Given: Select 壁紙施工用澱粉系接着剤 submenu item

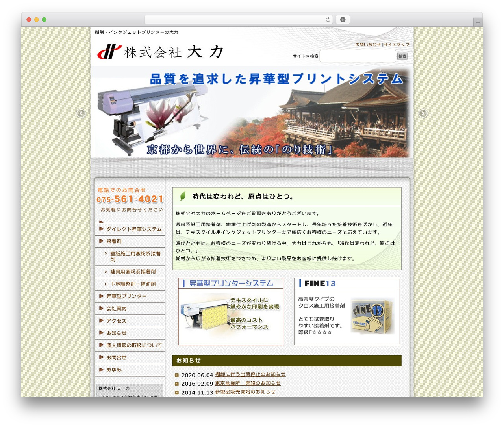Looking at the screenshot, I should click(130, 256).
